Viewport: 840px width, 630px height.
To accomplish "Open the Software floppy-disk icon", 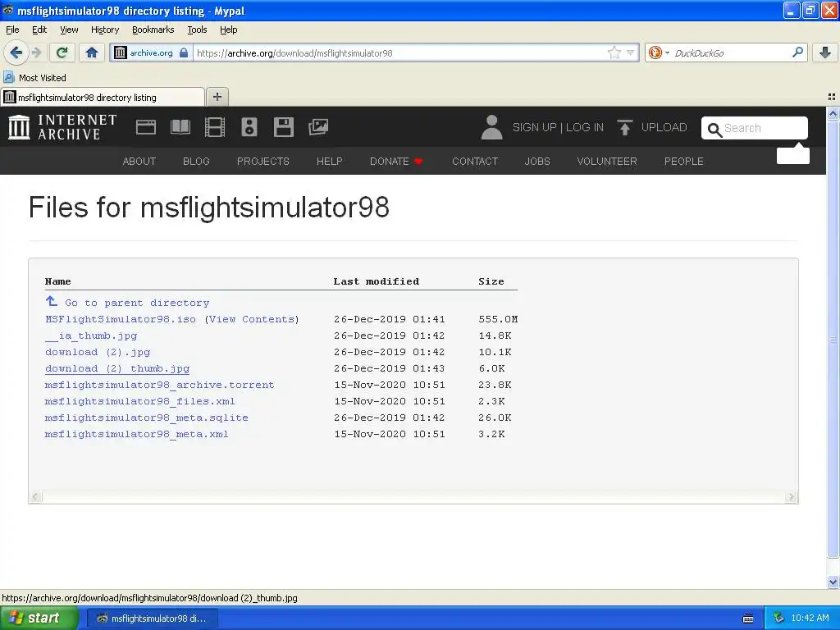I will pyautogui.click(x=283, y=127).
